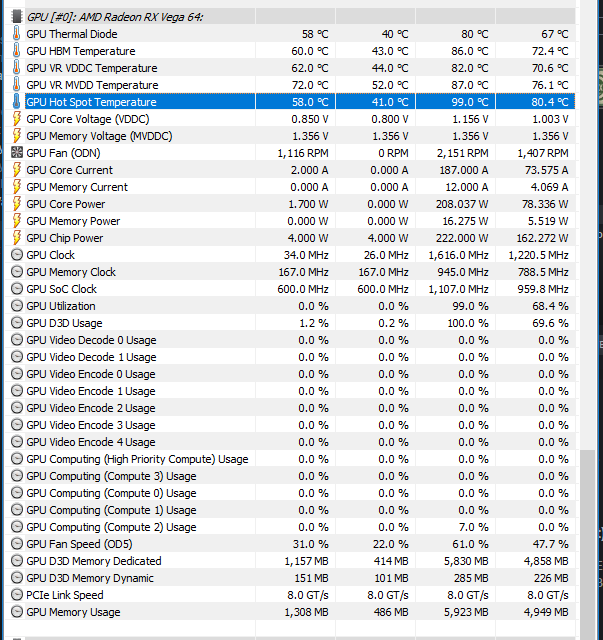Screen dimensions: 603x640
Task: Select the PCIe Link Speed label
Action: (x=65, y=595)
